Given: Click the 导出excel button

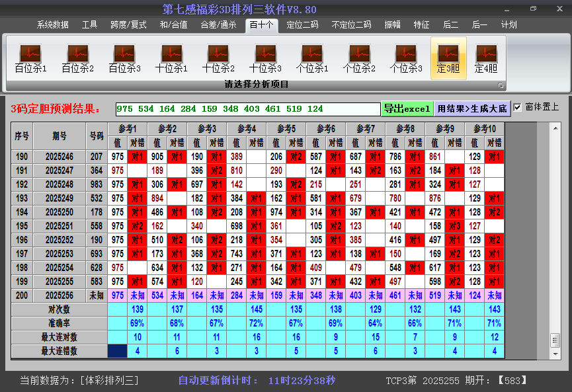Looking at the screenshot, I should coord(407,109).
